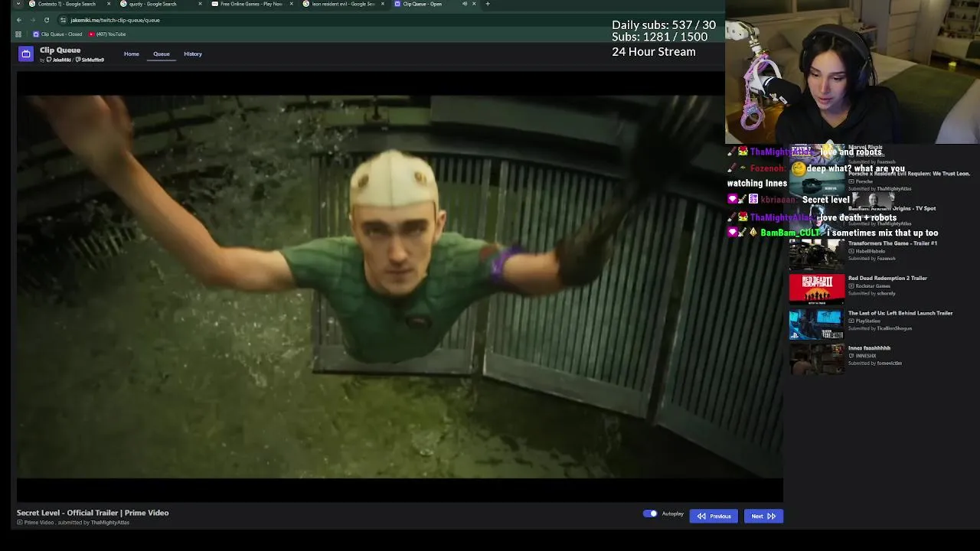Close the 'leon resident evil' tab
This screenshot has width=980, height=551.
point(382,4)
